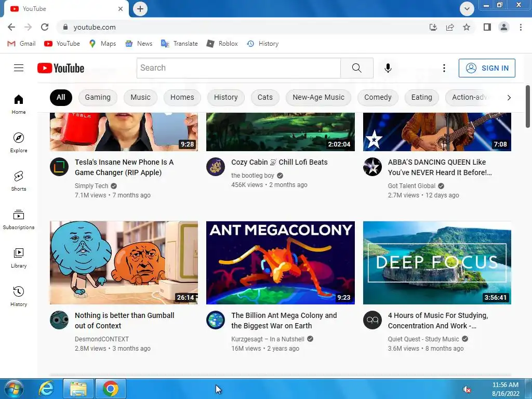Select the Cats filter chip
Viewport: 532px width, 399px height.
[x=265, y=97]
